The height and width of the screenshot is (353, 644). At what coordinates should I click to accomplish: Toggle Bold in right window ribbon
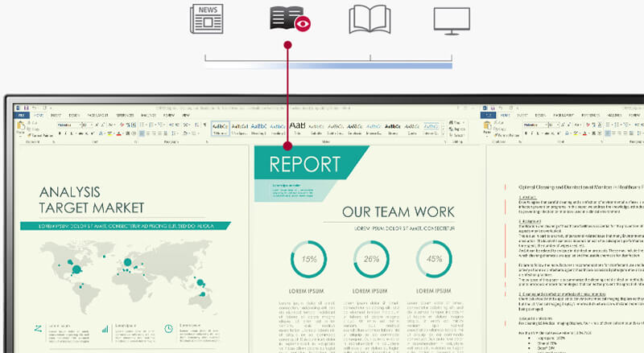tap(526, 133)
